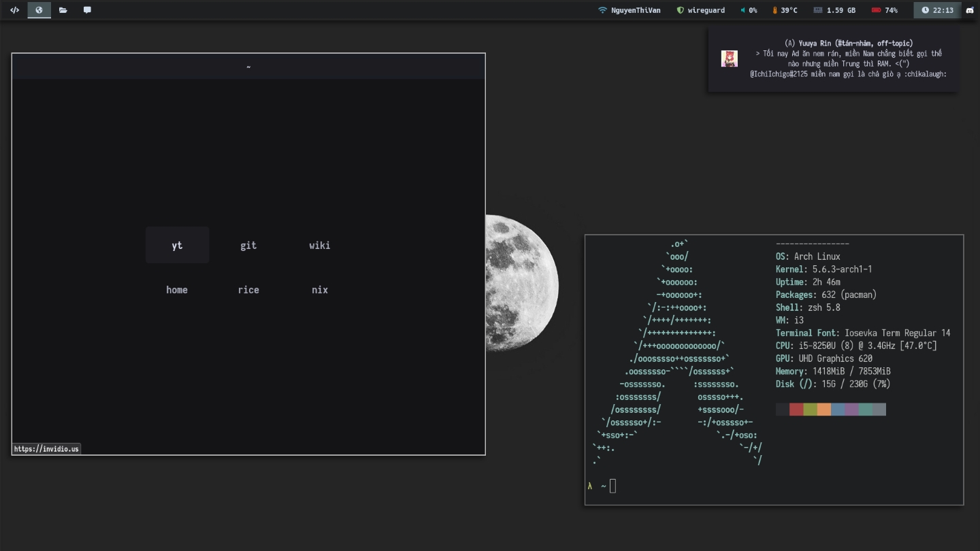
Task: Click the Arch Linux ASCII logo
Action: [x=677, y=352]
